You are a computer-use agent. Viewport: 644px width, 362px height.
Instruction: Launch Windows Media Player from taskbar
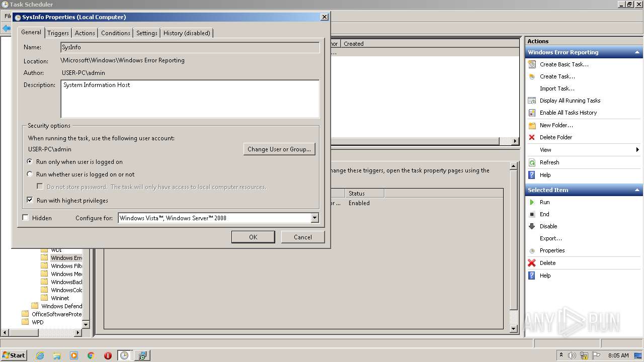pos(74,355)
